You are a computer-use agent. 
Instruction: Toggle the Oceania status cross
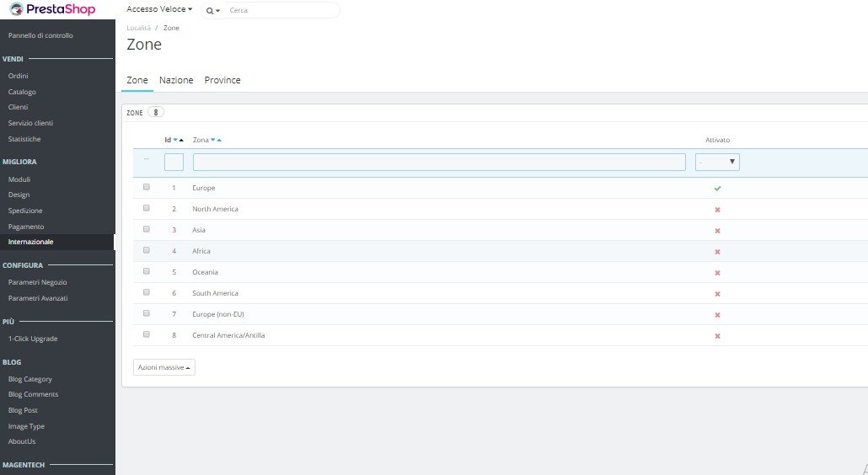click(717, 273)
